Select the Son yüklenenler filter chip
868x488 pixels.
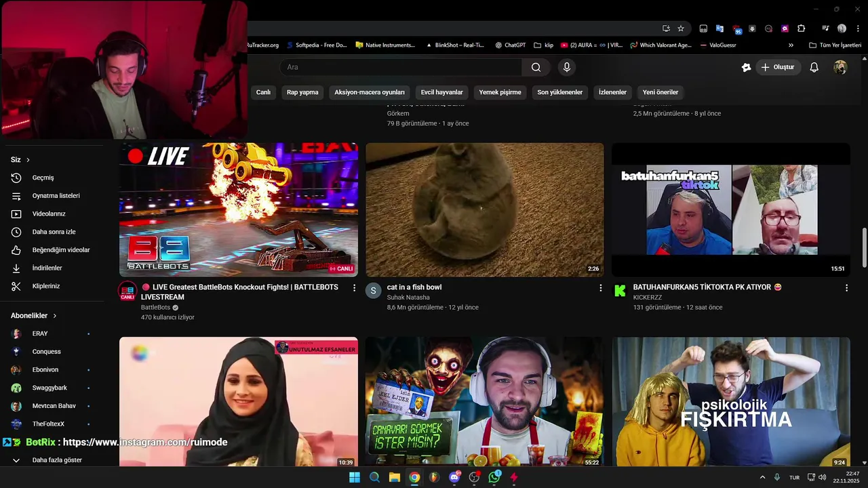[560, 92]
